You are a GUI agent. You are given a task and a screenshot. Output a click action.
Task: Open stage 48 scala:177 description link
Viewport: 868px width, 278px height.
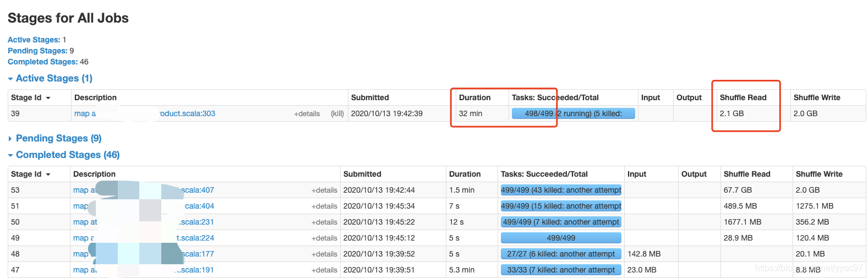click(x=144, y=254)
